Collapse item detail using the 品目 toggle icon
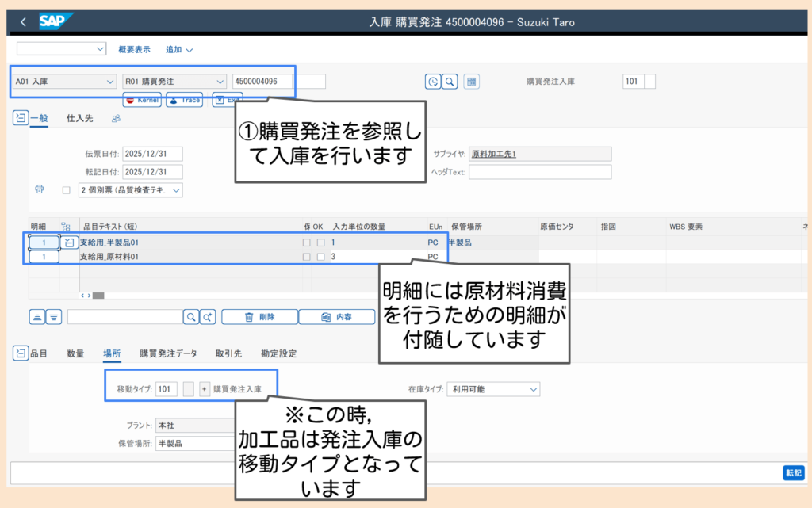The image size is (812, 508). coord(21,353)
